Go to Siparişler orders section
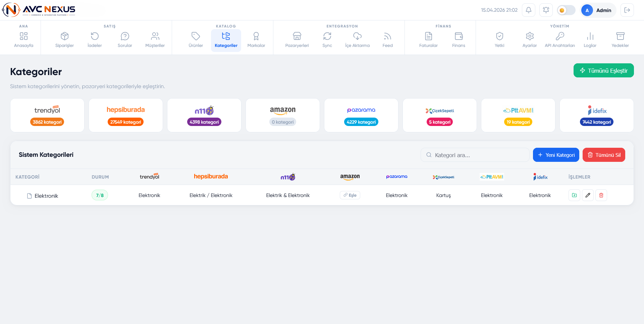The height and width of the screenshot is (324, 644). click(64, 40)
